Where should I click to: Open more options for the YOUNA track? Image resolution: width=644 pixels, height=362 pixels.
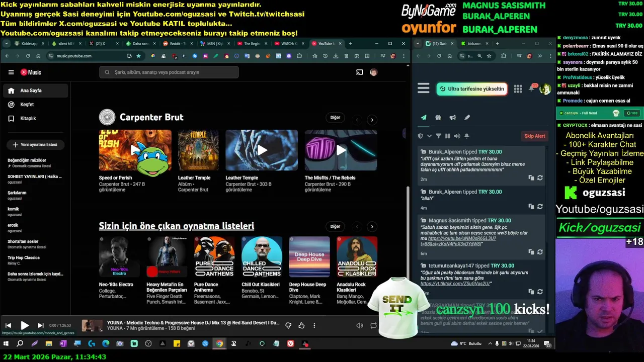click(x=314, y=326)
